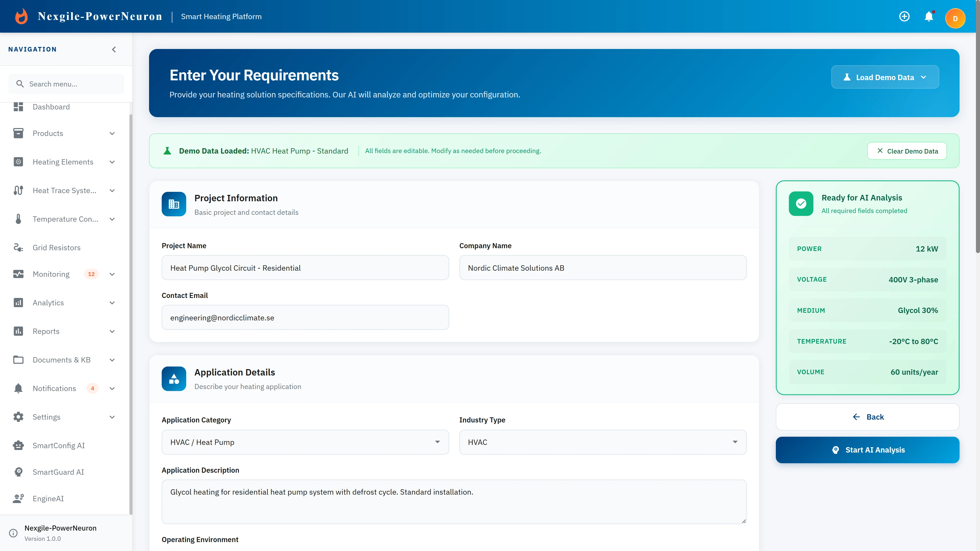The image size is (980, 551).
Task: Open SmartGuard AI in the sidebar
Action: click(58, 472)
